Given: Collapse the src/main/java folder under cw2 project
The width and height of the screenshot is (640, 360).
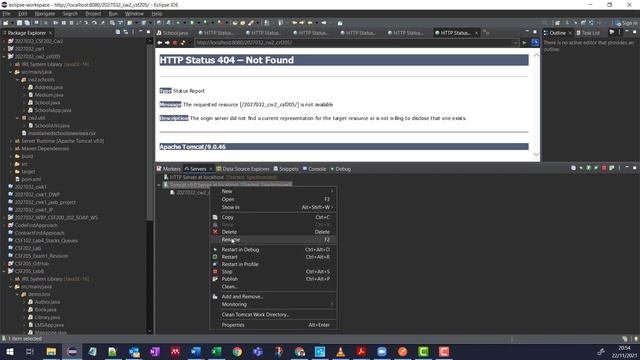Looking at the screenshot, I should pos(11,72).
